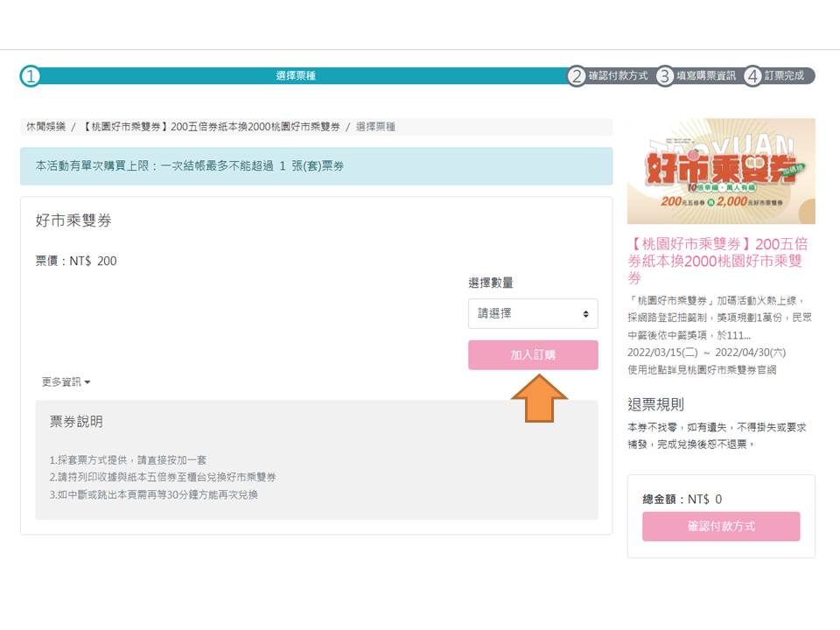The image size is (840, 630).
Task: Go to the 填寫購票資訊 step label
Action: [706, 76]
